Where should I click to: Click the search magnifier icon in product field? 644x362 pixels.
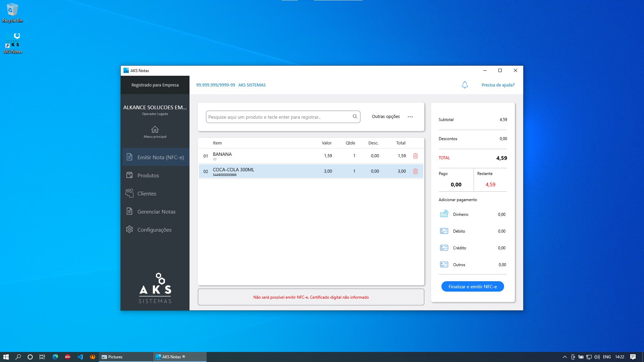[355, 117]
